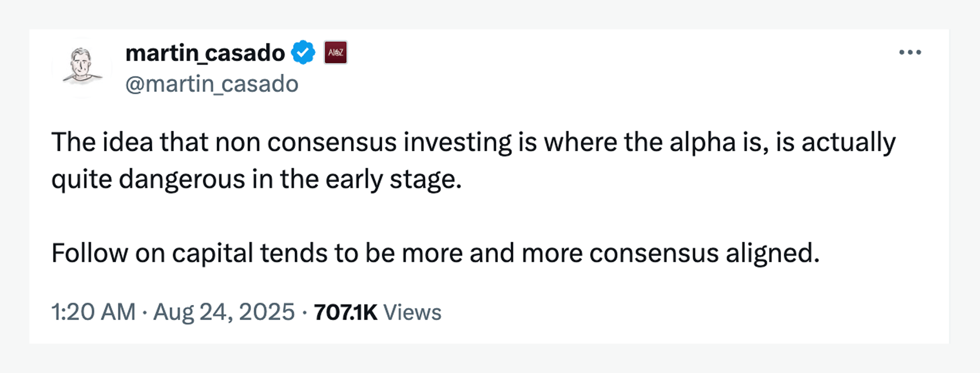Click the Aug 24, 2025 date

(x=224, y=312)
